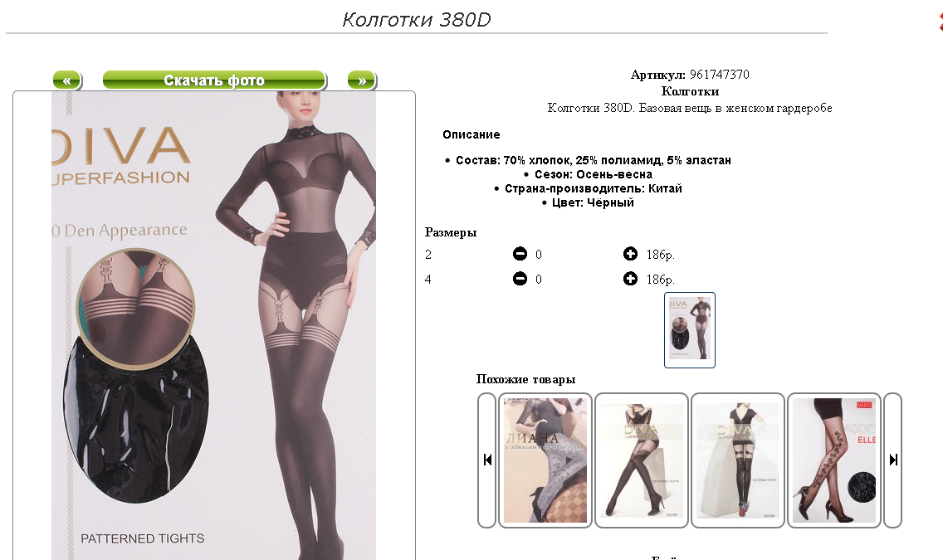The image size is (943, 560).
Task: Increase quantity for size 2
Action: point(630,254)
